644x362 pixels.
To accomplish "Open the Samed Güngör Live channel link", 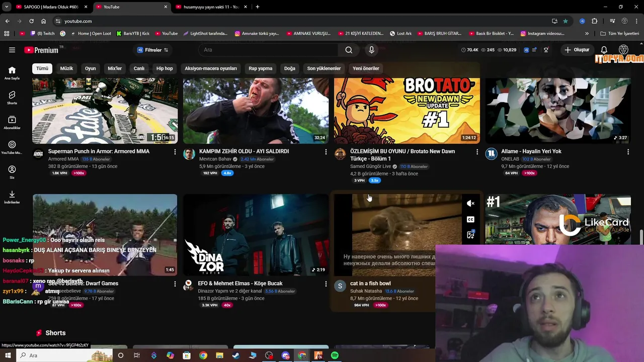I will point(370,166).
